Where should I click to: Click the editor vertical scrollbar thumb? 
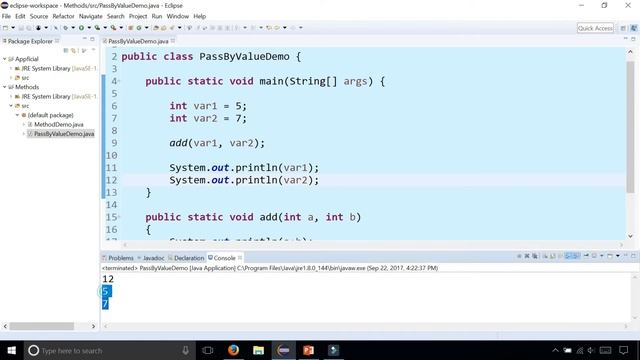click(x=630, y=126)
